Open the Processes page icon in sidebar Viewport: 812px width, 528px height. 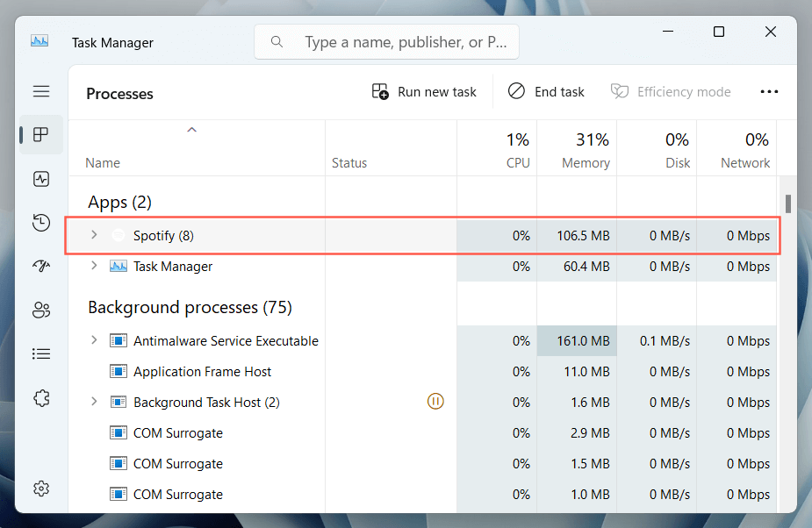[40, 135]
